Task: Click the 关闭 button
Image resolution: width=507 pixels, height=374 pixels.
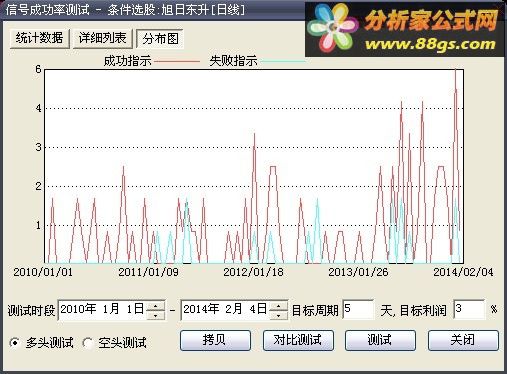Action: [x=463, y=340]
